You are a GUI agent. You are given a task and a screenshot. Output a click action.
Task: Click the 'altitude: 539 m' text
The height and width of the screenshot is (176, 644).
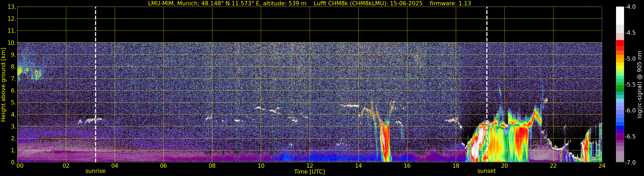point(285,3)
